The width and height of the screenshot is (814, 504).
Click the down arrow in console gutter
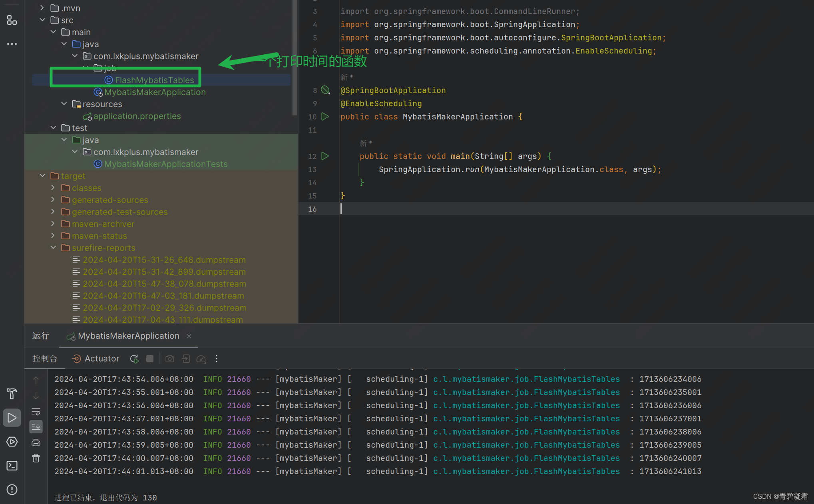tap(36, 396)
